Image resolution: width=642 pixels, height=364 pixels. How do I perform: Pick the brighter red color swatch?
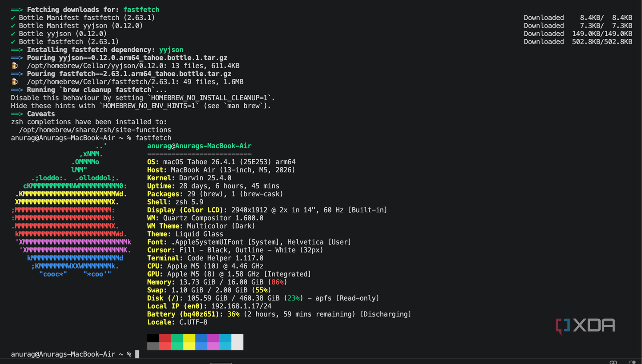(x=165, y=346)
